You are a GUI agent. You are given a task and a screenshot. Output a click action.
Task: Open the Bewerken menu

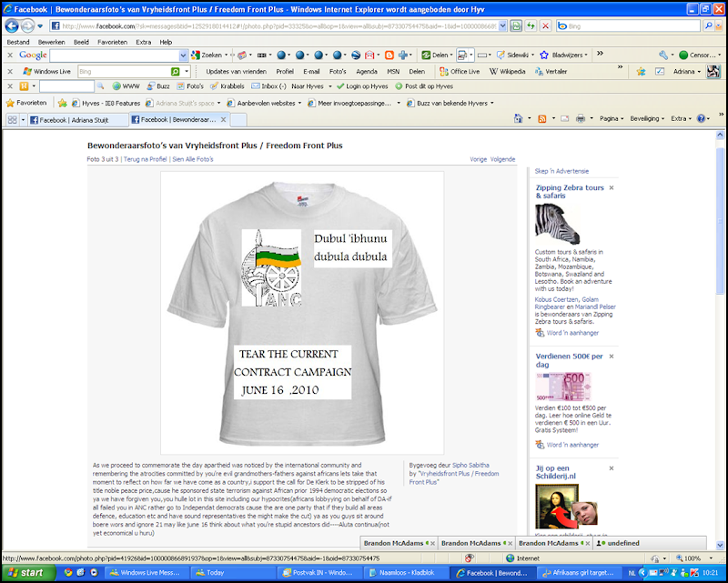pyautogui.click(x=52, y=42)
